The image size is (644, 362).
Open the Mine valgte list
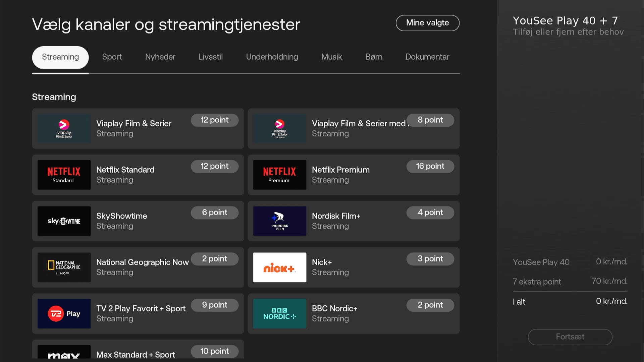click(427, 23)
